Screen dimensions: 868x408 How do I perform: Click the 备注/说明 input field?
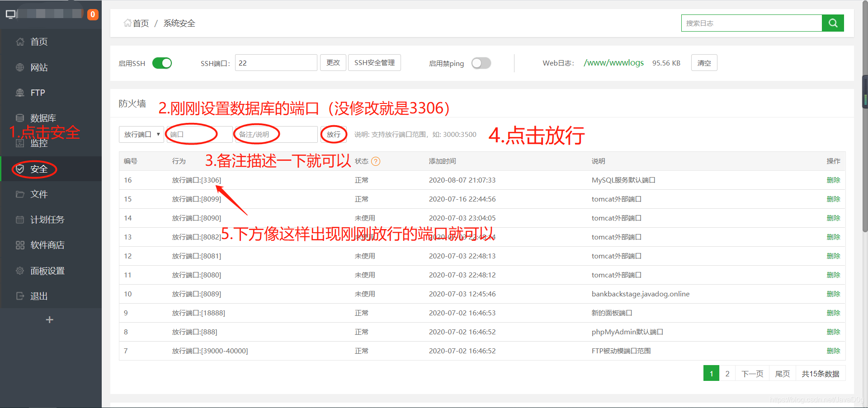276,134
